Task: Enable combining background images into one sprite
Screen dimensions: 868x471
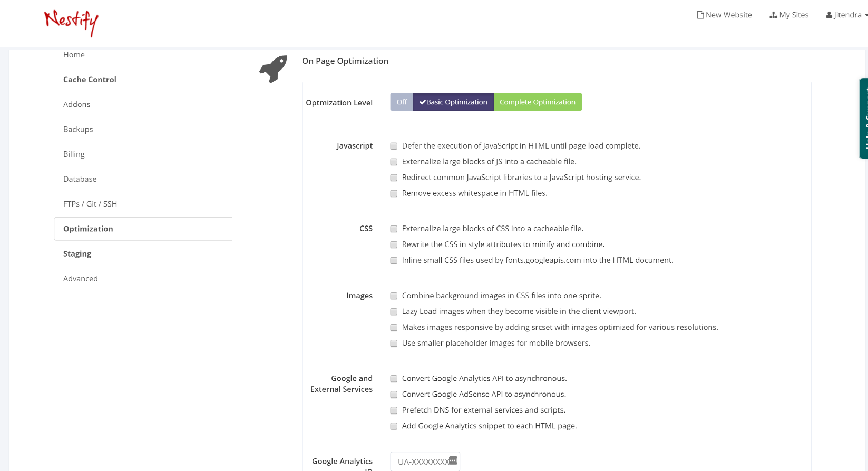Action: 394,296
